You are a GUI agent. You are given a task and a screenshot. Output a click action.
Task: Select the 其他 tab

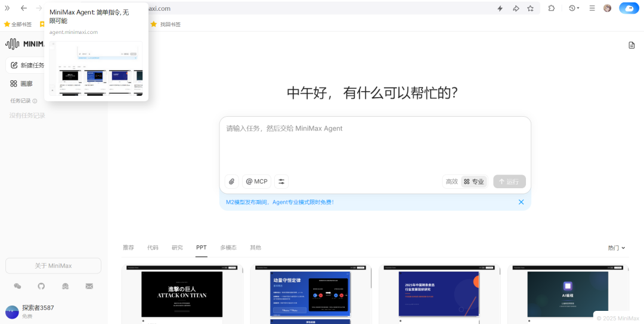[x=255, y=247]
